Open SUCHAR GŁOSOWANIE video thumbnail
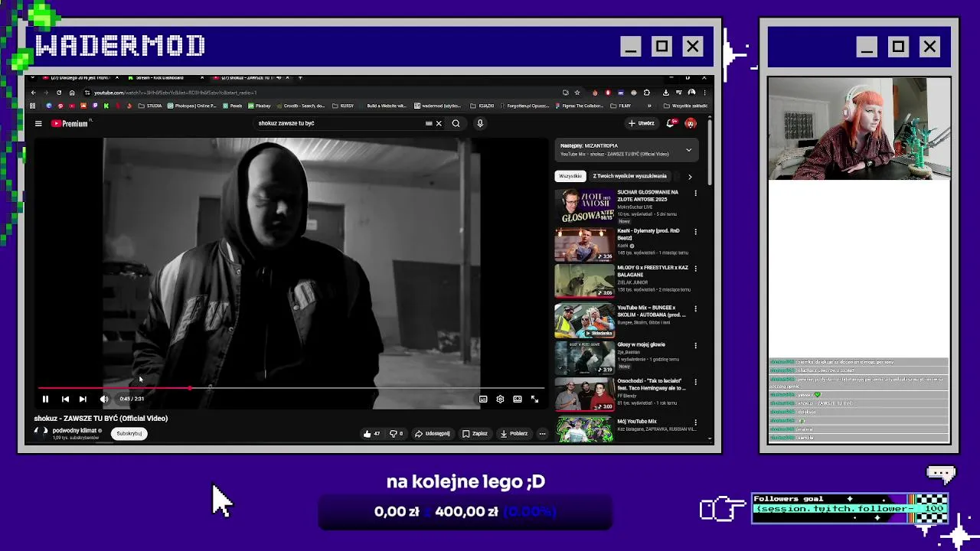The height and width of the screenshot is (551, 980). pyautogui.click(x=584, y=206)
